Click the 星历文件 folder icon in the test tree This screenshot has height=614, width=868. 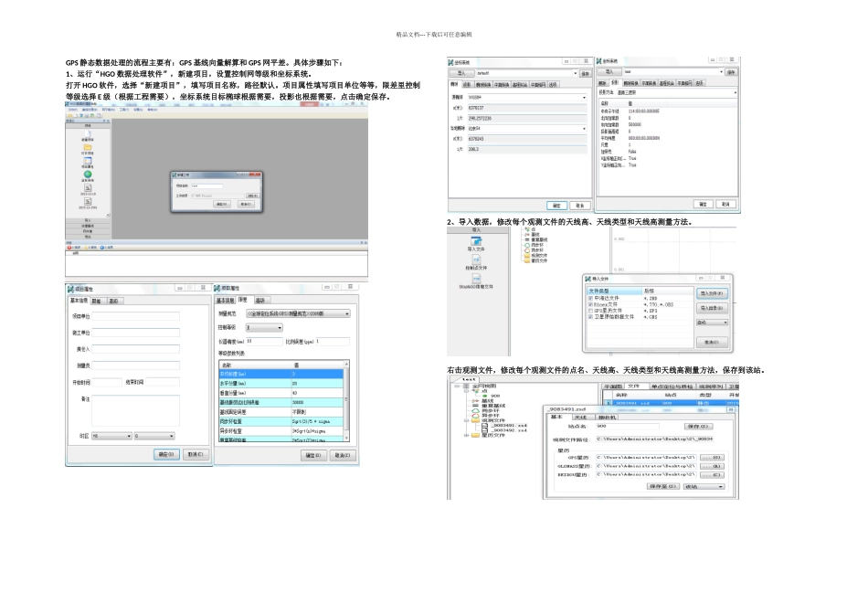tap(475, 435)
